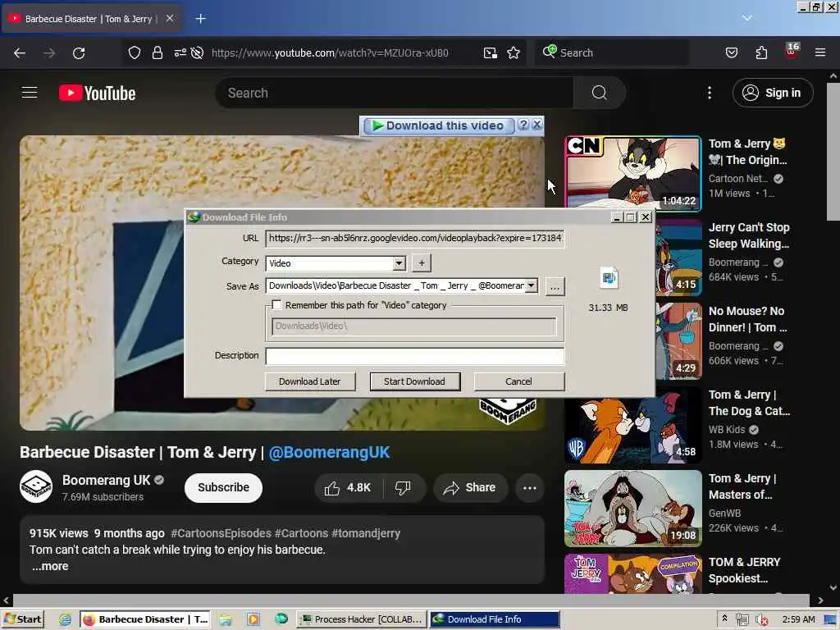Click the muted volume tray icon
This screenshot has width=840, height=630.
[761, 620]
